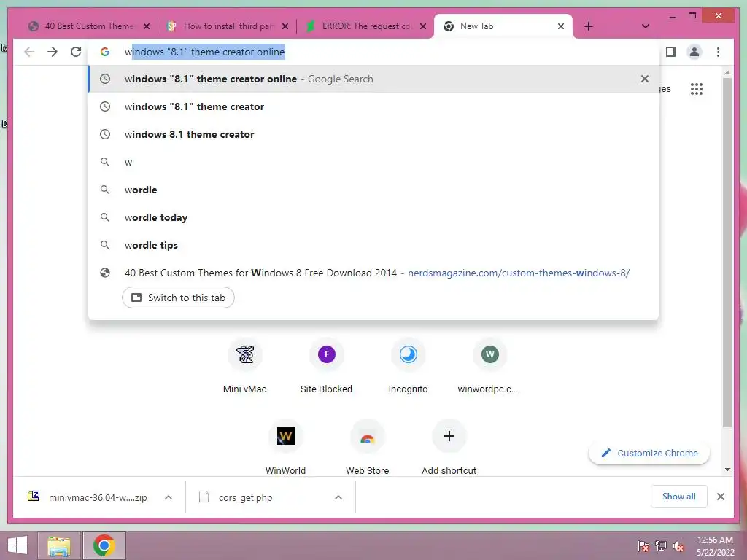Image resolution: width=747 pixels, height=560 pixels.
Task: Close the 'ERROR: The request' tab
Action: pos(423,26)
